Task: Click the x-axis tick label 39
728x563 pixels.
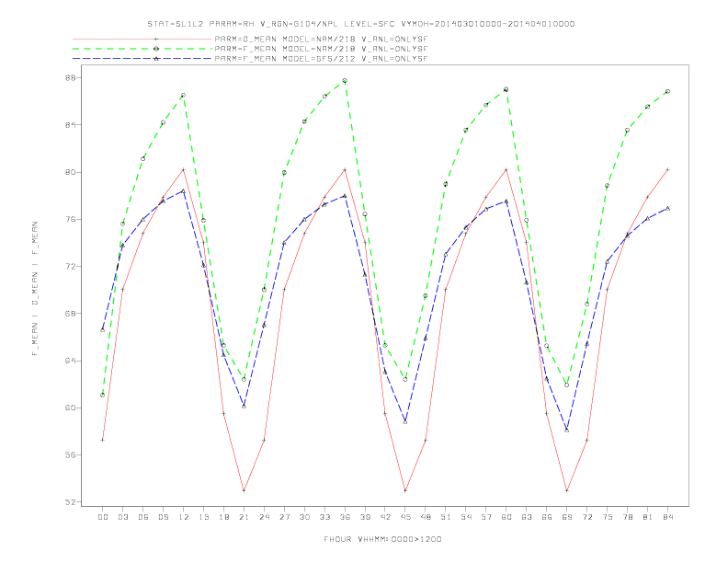Action: [365, 517]
